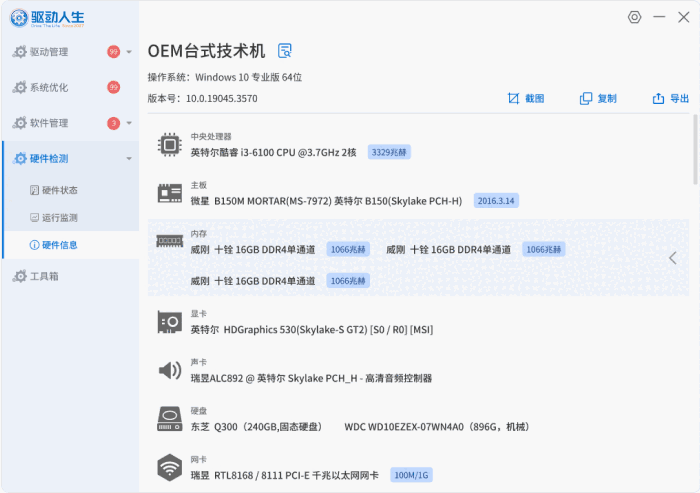Click the 驱动人生 logo
This screenshot has width=700, height=493.
coord(47,18)
